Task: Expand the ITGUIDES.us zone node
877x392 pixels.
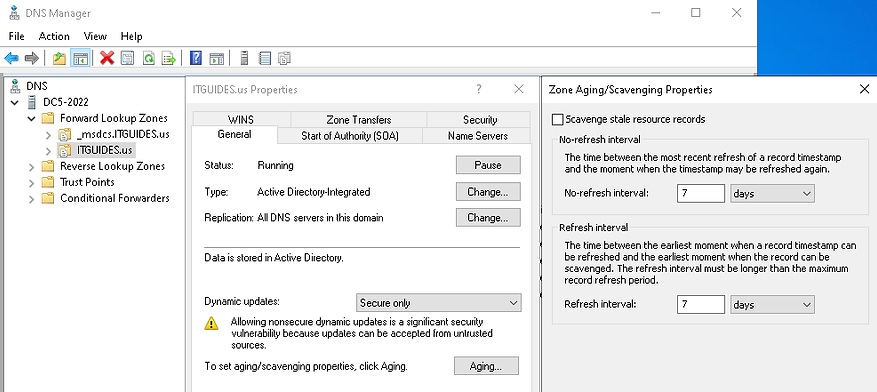Action: pyautogui.click(x=49, y=150)
